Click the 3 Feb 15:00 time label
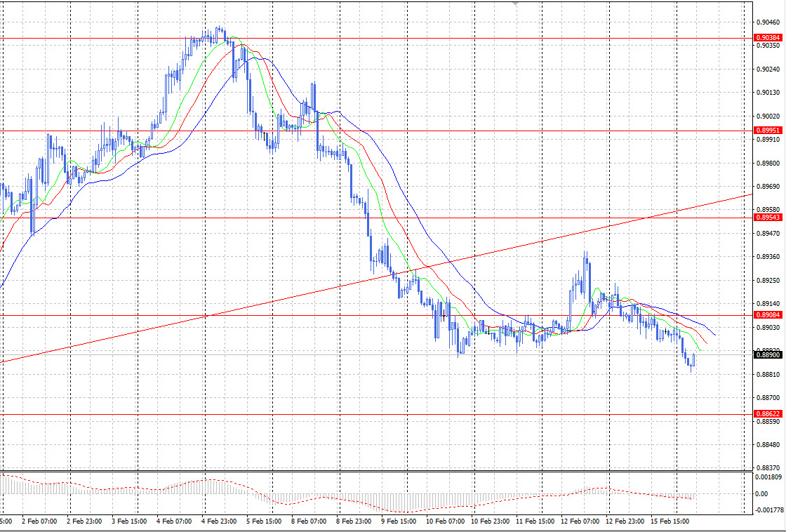Screen dimensions: 786x532 [x=129, y=521]
